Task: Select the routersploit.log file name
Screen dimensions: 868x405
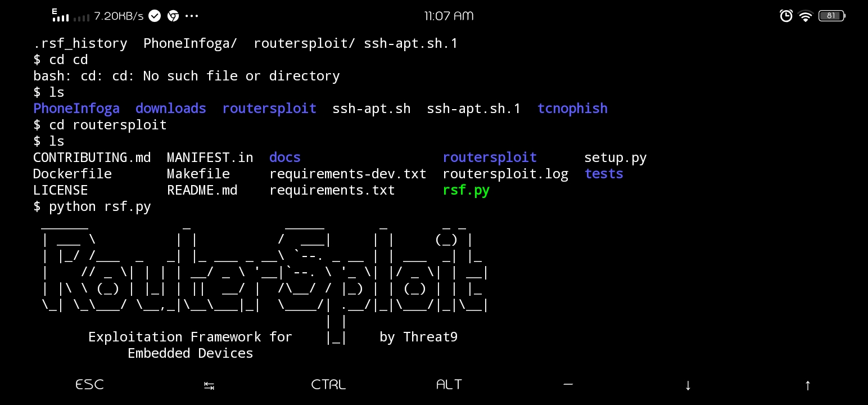Action: click(x=505, y=174)
